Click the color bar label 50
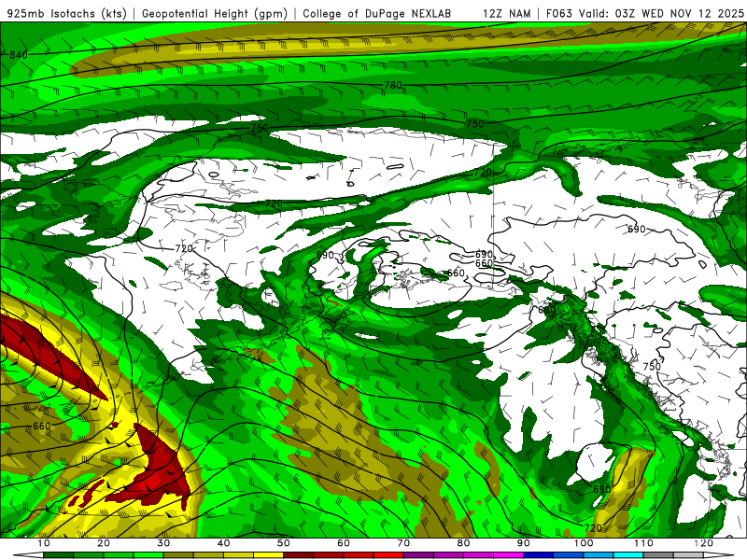 click(x=284, y=543)
